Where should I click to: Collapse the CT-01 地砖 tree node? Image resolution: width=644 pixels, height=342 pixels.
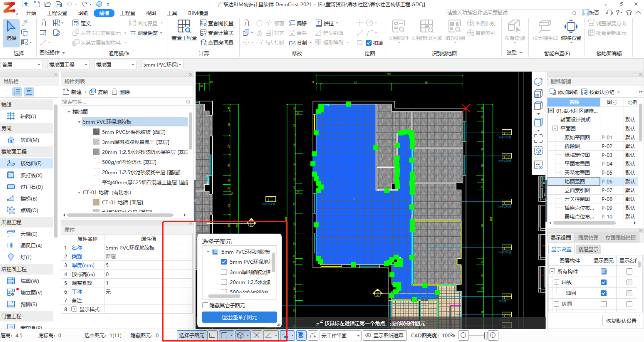point(79,192)
